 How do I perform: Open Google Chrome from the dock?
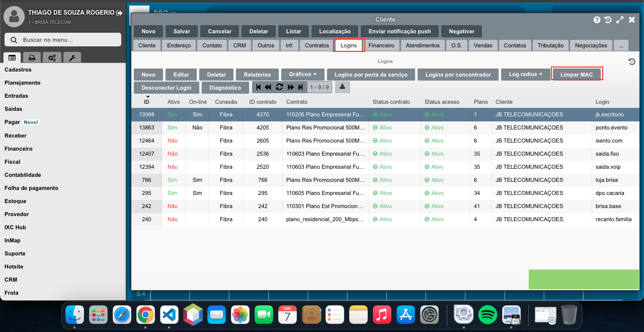(x=146, y=315)
